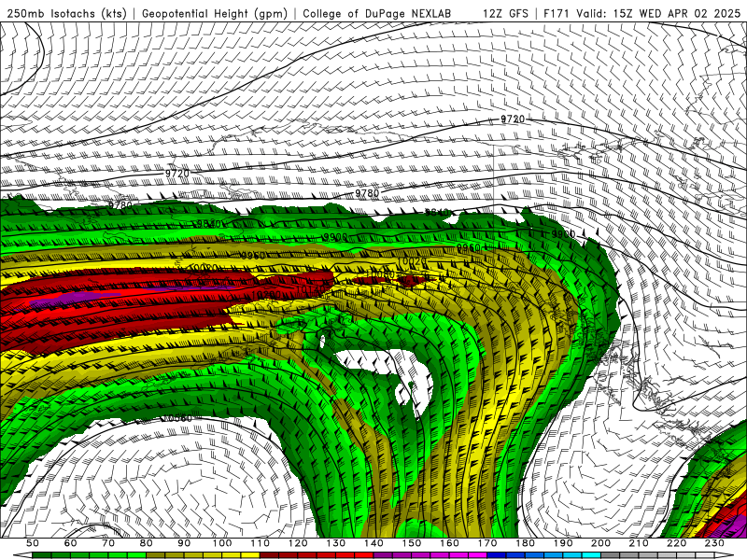747x560 pixels.
Task: Click the dark gray swatch under 200
Action: (x=611, y=555)
